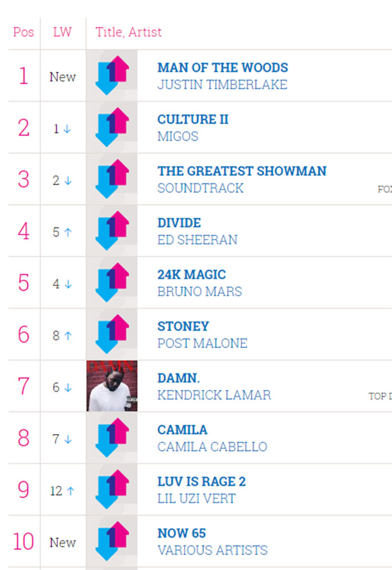Image resolution: width=392 pixels, height=570 pixels.
Task: Click Culture II placeholder cover art icon
Action: tap(112, 127)
